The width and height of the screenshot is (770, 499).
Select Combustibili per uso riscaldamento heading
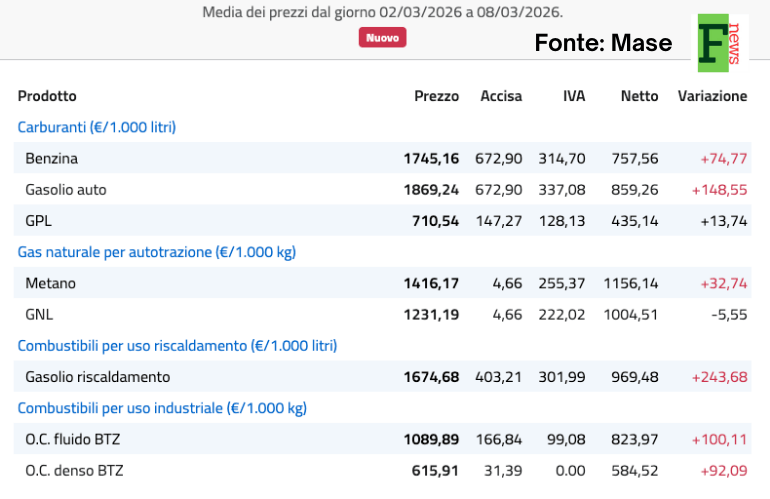pos(177,345)
